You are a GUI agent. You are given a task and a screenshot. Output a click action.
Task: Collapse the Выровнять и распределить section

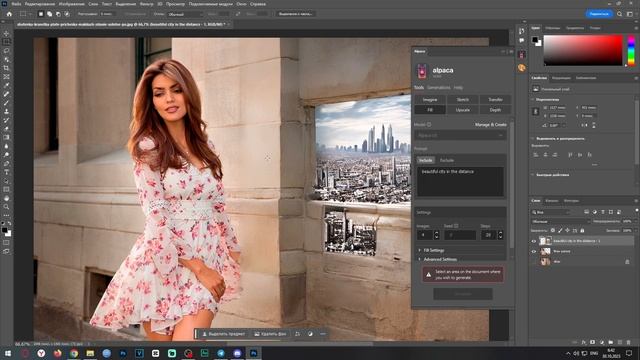coord(532,139)
